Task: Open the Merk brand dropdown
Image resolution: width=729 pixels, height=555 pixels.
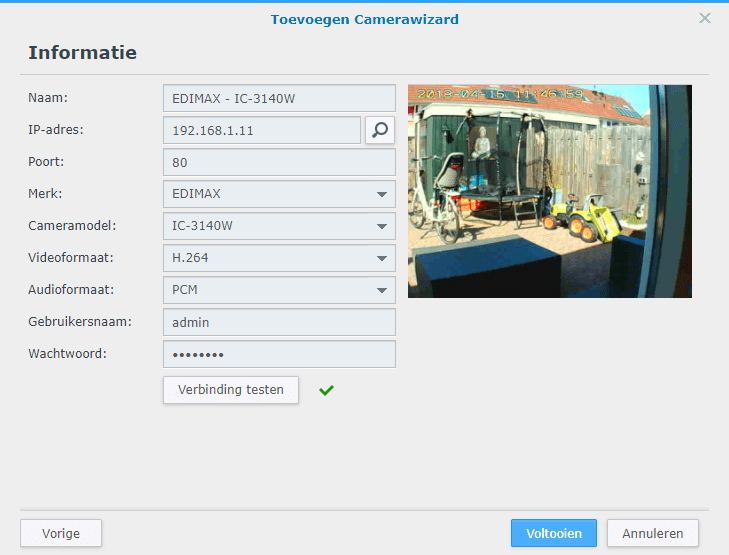Action: (x=279, y=194)
